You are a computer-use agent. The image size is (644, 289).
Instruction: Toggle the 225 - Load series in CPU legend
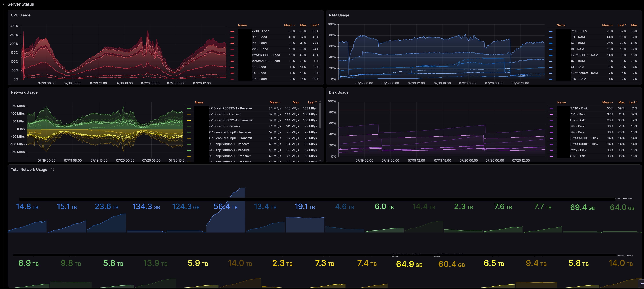260,49
